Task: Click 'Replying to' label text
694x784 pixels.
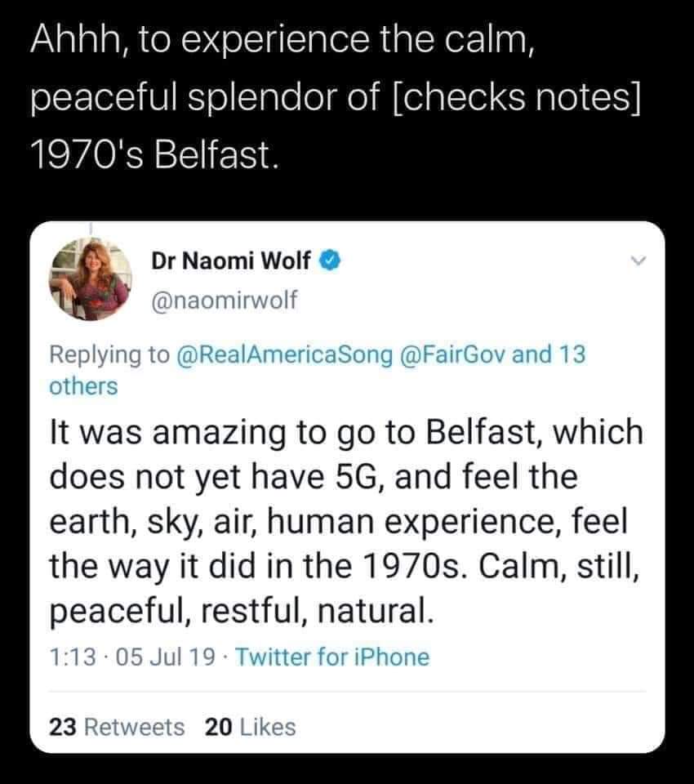Action: tap(109, 355)
